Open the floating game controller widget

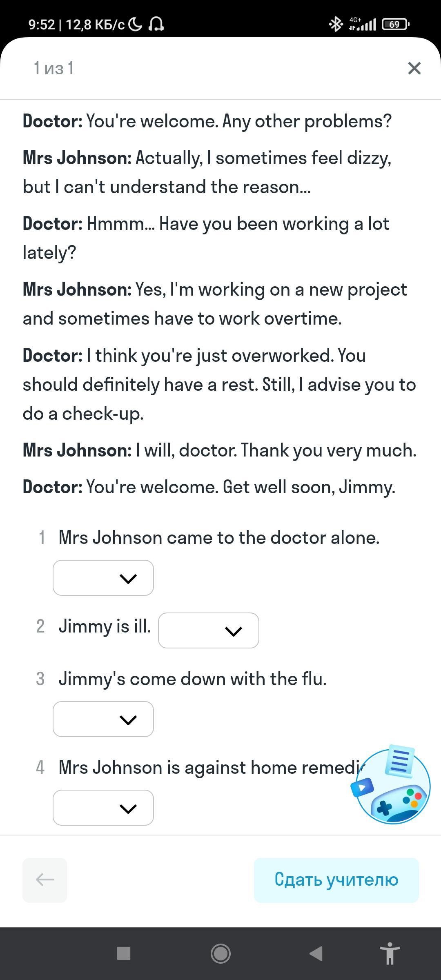[x=391, y=784]
